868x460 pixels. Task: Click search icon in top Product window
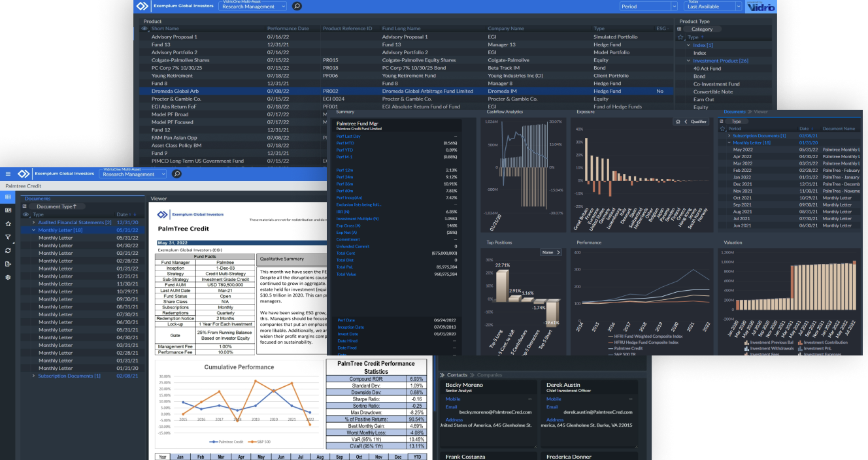(x=297, y=7)
